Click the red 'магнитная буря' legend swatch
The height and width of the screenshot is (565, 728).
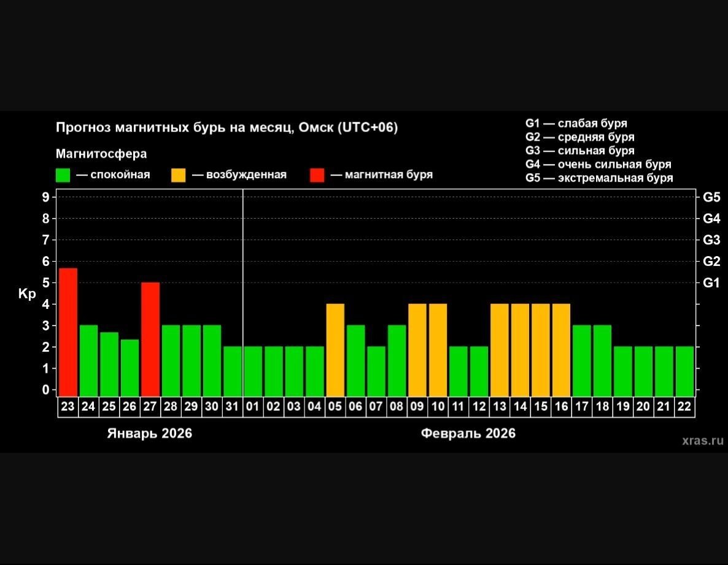(317, 175)
